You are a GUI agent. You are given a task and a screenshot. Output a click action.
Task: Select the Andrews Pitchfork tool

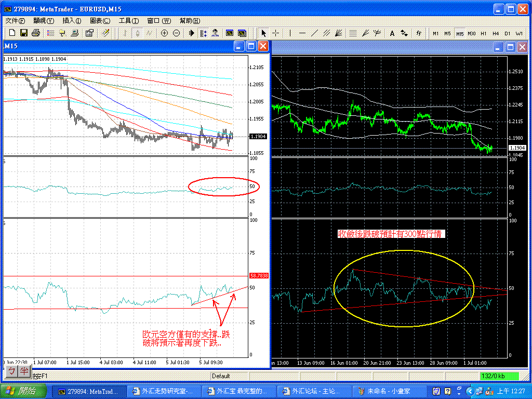(x=377, y=33)
